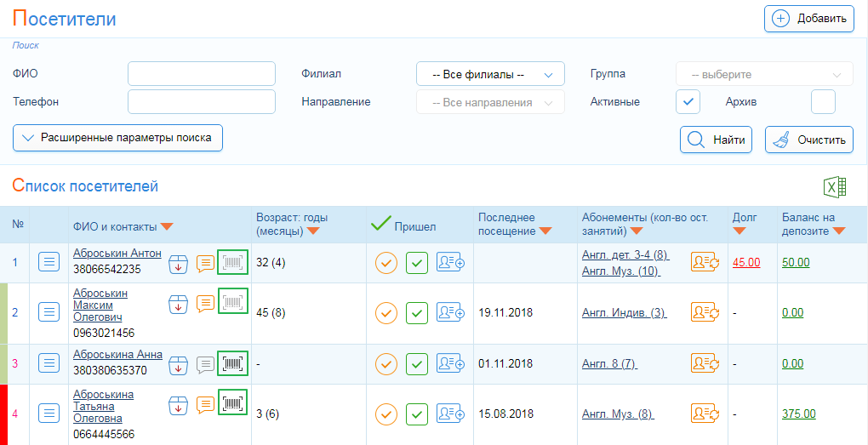Open row menu icon for Аброськин Максим Олегович
The height and width of the screenshot is (445, 868).
(49, 313)
